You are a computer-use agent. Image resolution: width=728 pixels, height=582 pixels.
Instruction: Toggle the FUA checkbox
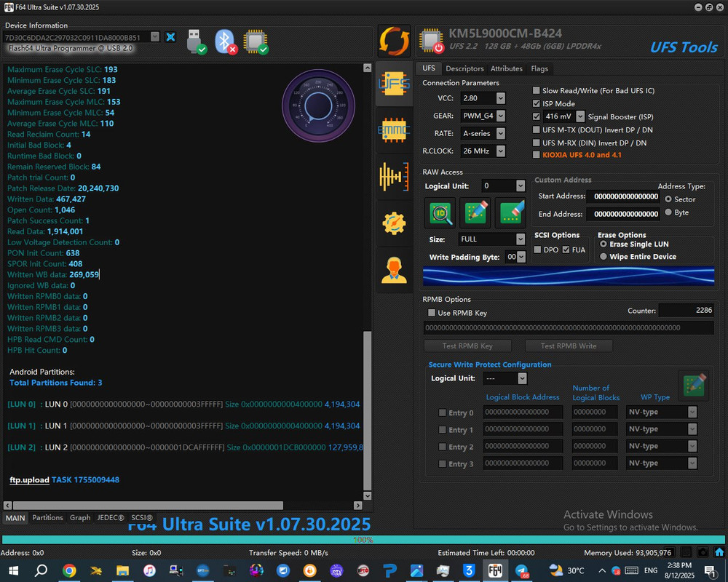[566, 250]
